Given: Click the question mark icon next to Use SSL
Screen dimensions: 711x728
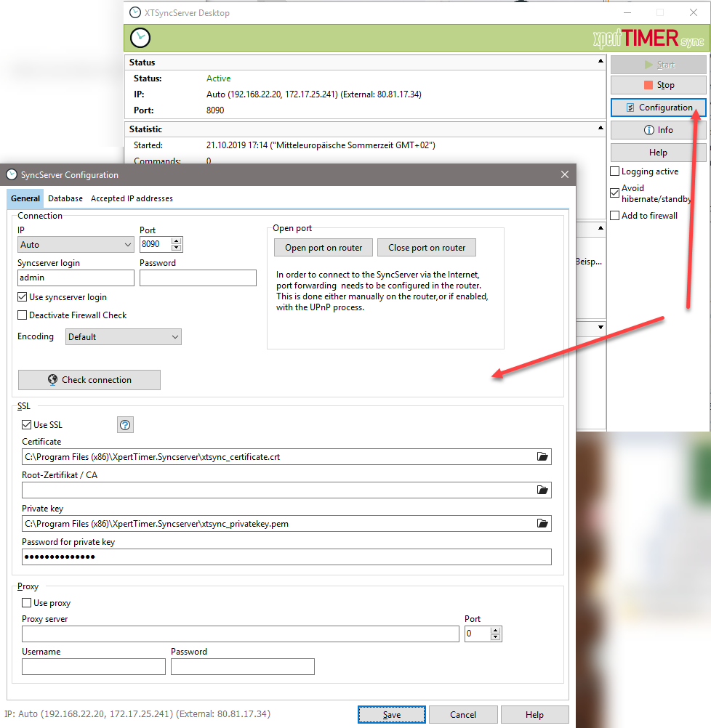Looking at the screenshot, I should pos(125,424).
